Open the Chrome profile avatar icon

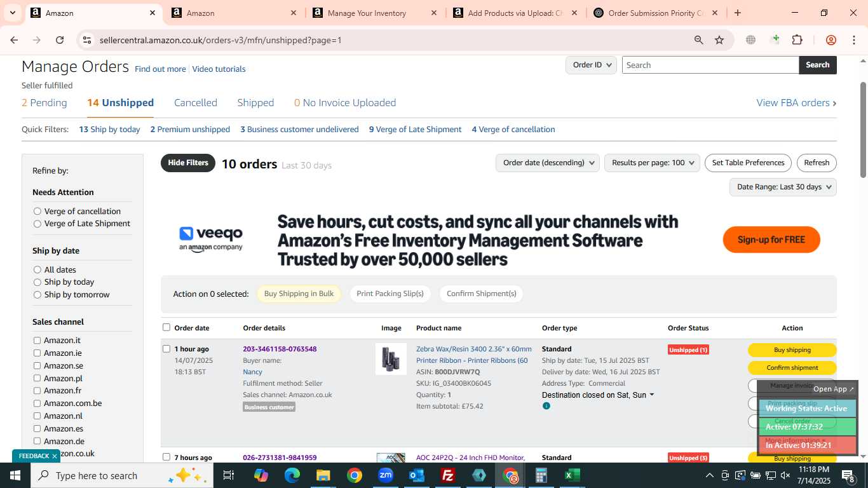[831, 40]
